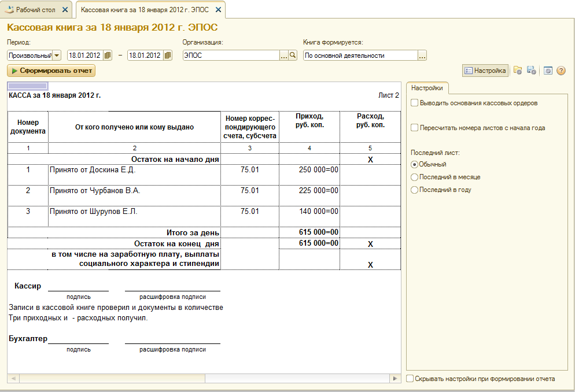Open the help question mark icon
575x392 pixels.
(x=561, y=71)
